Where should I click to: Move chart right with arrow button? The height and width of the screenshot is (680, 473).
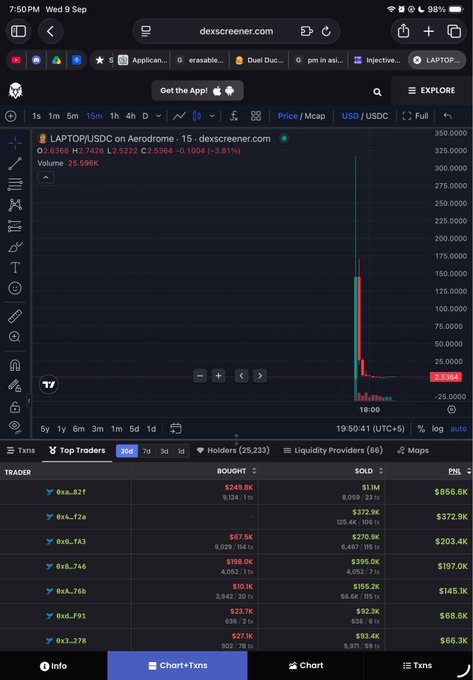coord(260,376)
